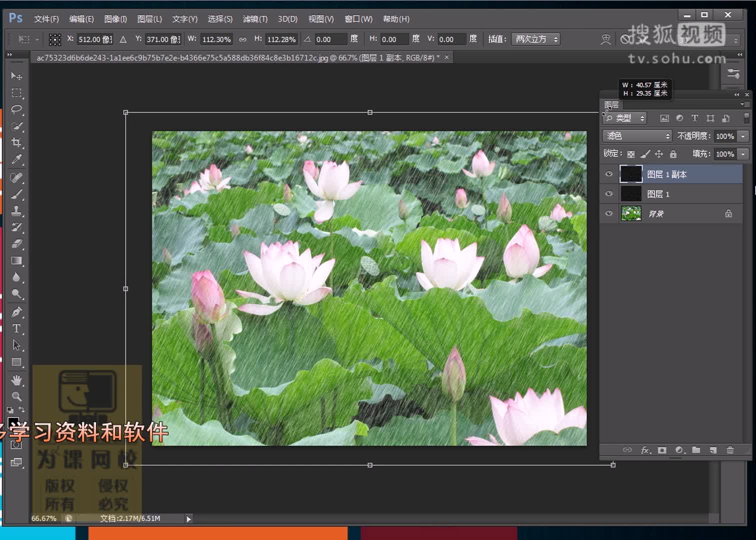This screenshot has height=540, width=756.
Task: Hide the 图层 1 副本 layer
Action: click(608, 174)
